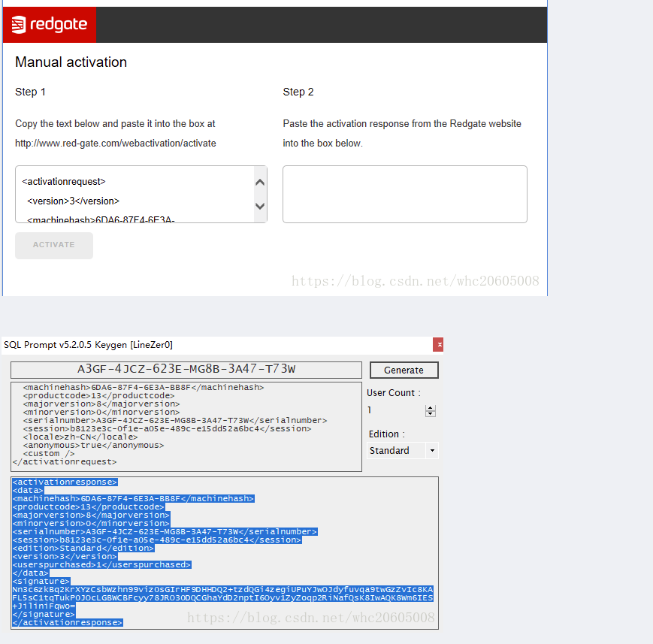Click the serial number field showing A3GF-4JCZ
The image size is (653, 644).
[185, 370]
